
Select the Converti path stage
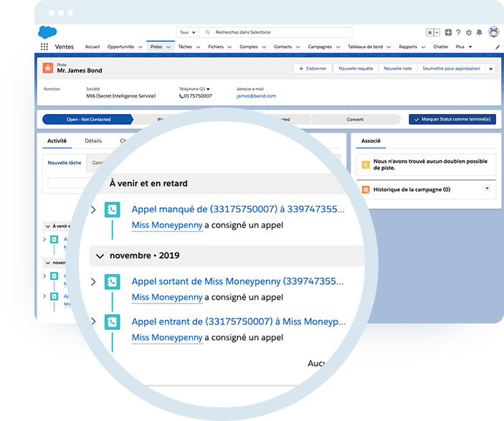(355, 119)
